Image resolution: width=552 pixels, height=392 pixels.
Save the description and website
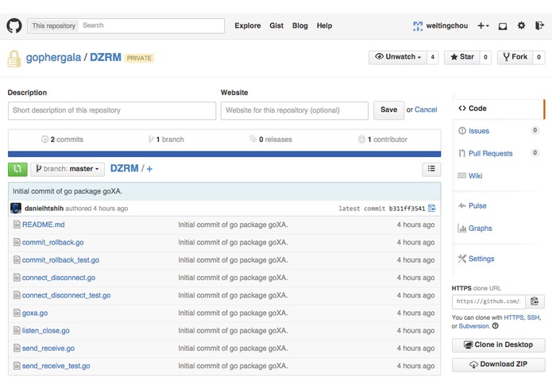tap(388, 110)
